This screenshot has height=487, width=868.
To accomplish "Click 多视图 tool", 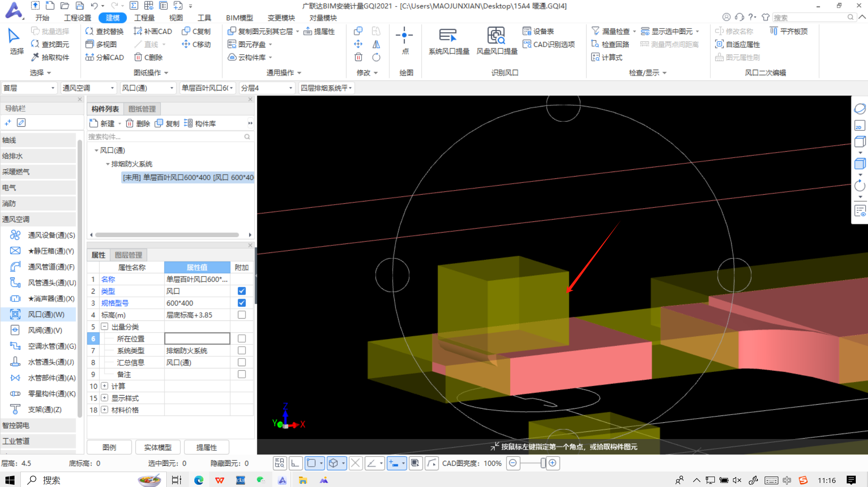I will (101, 44).
